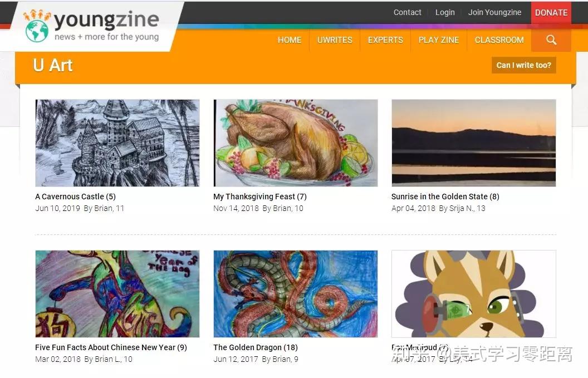Click Join Youngzine link

[x=494, y=12]
